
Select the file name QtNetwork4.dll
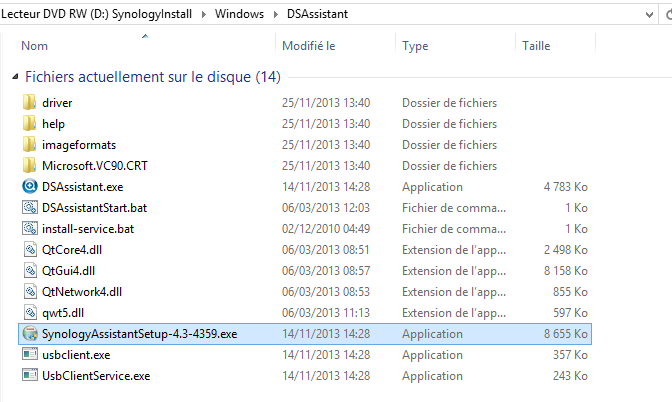click(x=81, y=292)
